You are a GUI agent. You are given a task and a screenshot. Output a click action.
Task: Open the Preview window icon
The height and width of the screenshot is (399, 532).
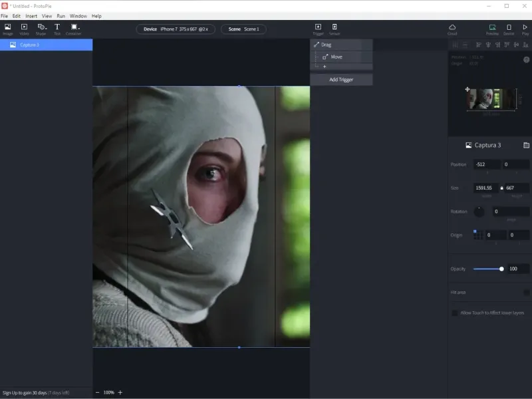(x=492, y=28)
